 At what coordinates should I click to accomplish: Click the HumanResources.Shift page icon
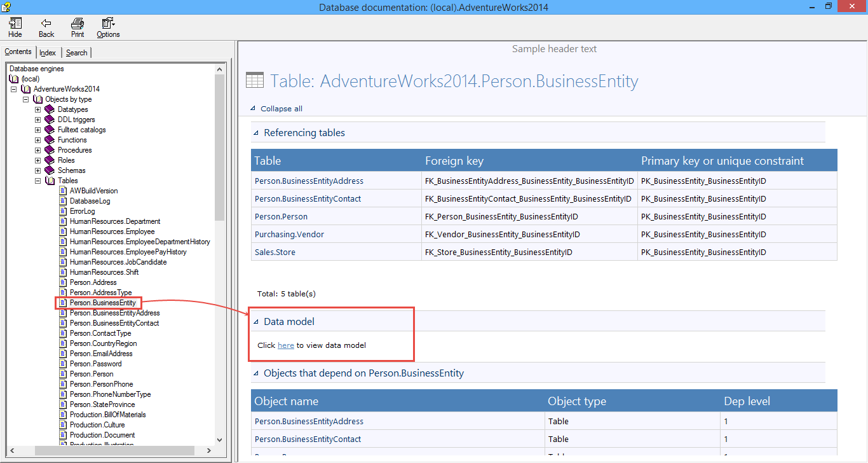click(63, 272)
